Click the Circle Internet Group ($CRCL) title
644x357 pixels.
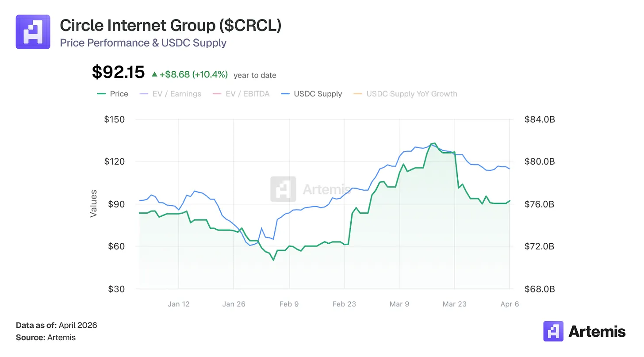tap(170, 26)
